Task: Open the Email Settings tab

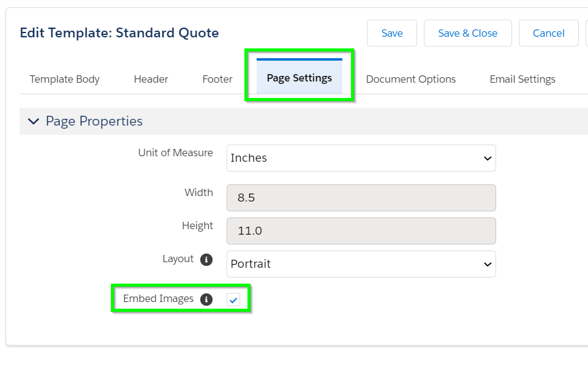Action: (x=522, y=79)
